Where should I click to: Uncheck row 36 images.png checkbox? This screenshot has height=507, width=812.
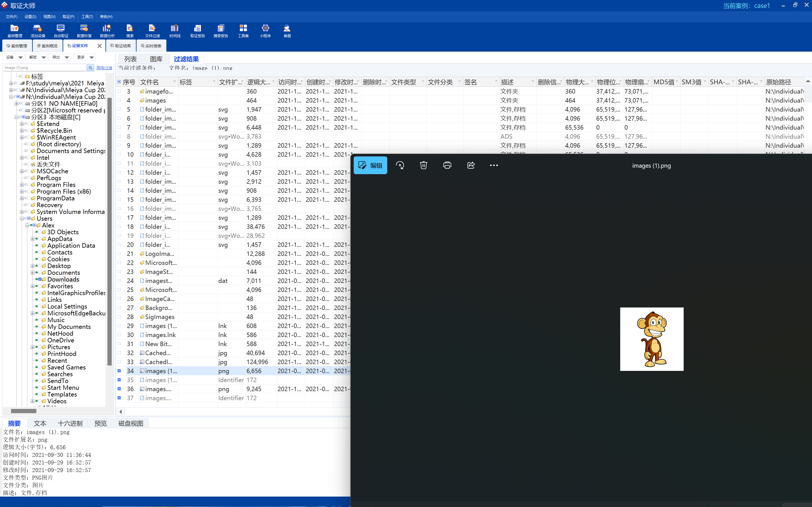[119, 389]
